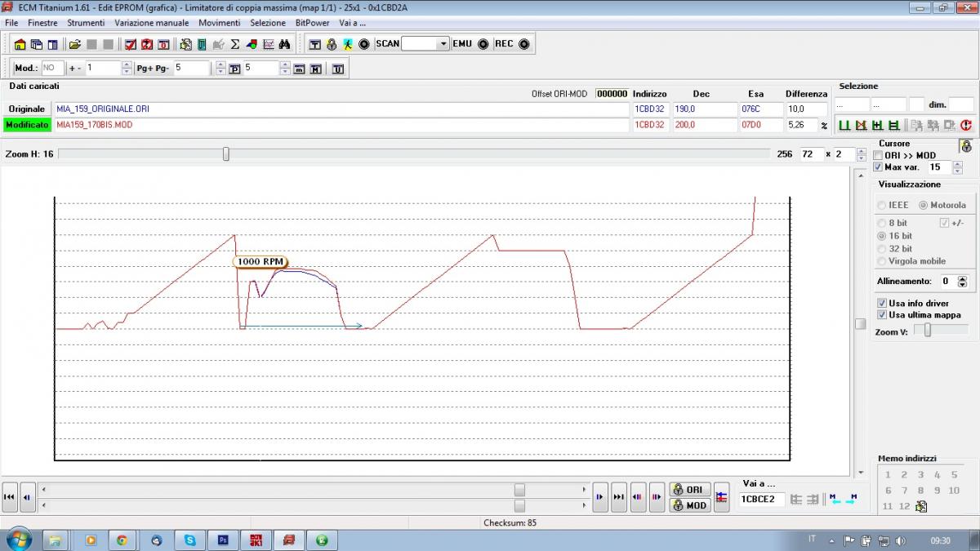
Task: Click the first green selection marker icon
Action: (x=844, y=125)
